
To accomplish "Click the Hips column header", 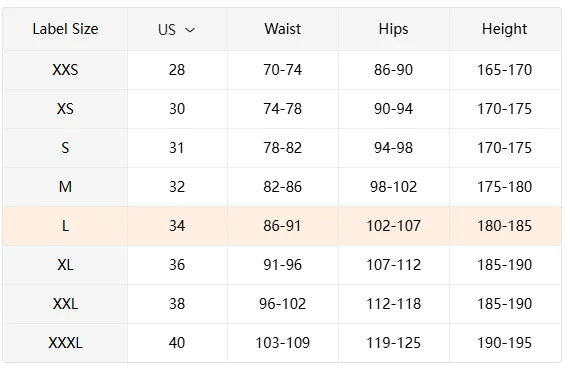I will 393,29.
